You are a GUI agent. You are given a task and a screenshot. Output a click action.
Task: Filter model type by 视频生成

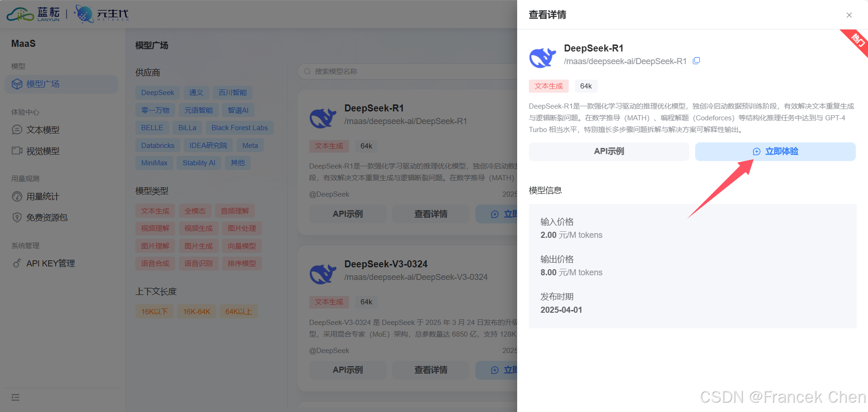[x=199, y=228]
